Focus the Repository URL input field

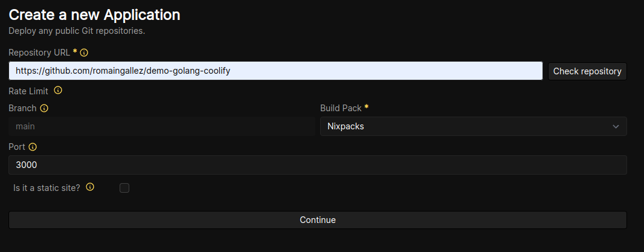pyautogui.click(x=275, y=71)
